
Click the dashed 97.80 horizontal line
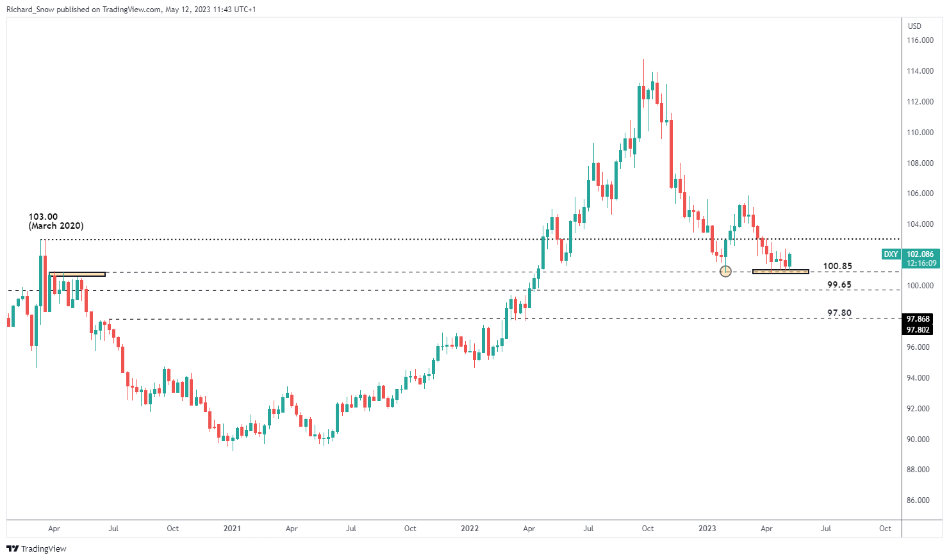pos(506,318)
